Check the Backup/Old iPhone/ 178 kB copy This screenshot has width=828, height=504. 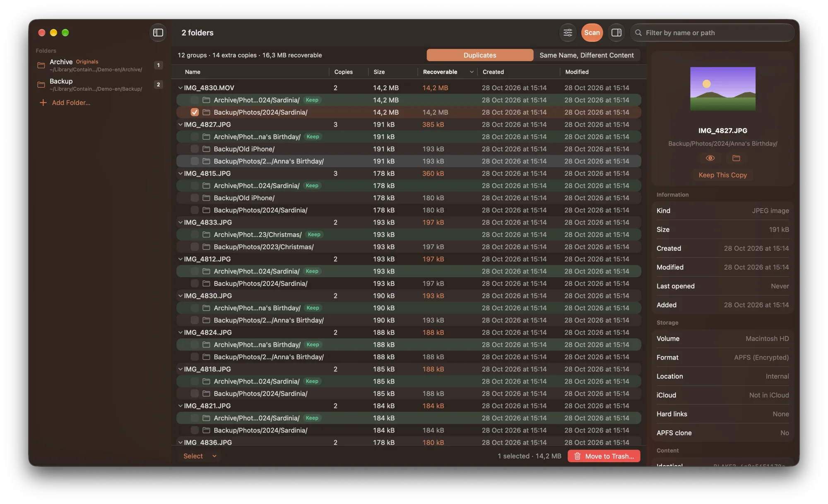[195, 198]
